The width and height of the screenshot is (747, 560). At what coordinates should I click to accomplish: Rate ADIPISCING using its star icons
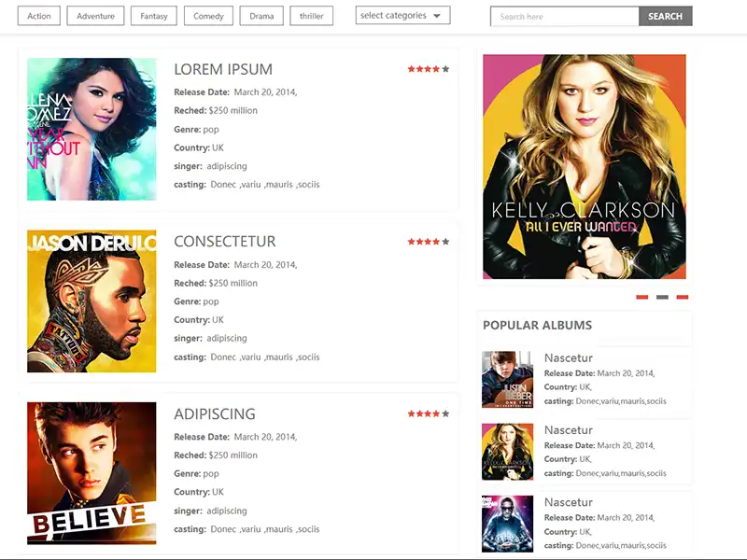point(428,413)
